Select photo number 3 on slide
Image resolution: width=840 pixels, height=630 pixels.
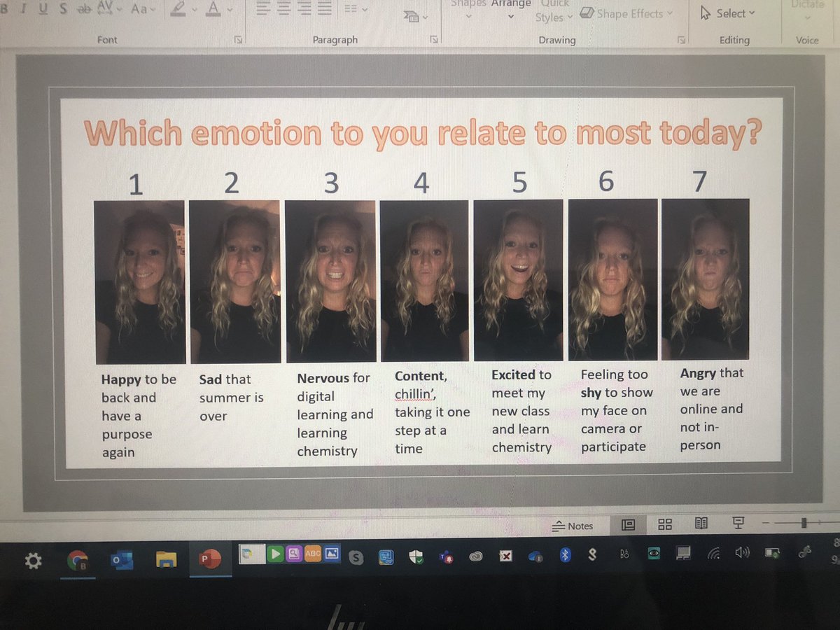pos(330,281)
